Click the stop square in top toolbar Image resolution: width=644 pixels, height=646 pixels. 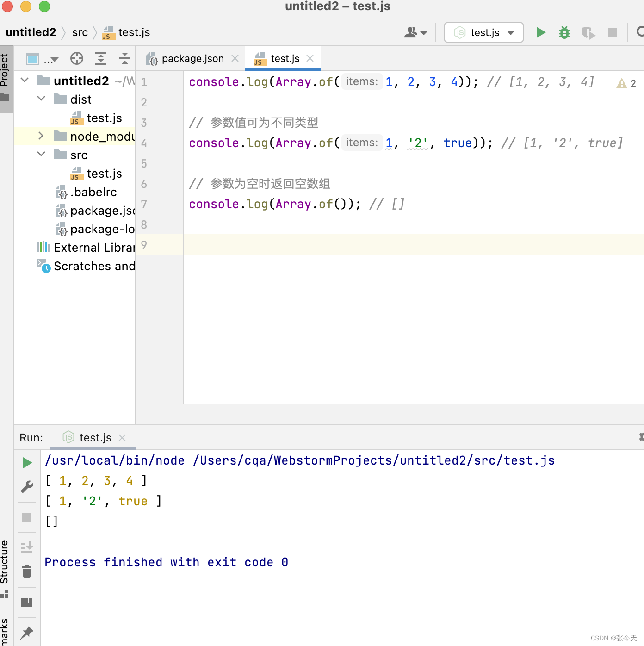[612, 32]
